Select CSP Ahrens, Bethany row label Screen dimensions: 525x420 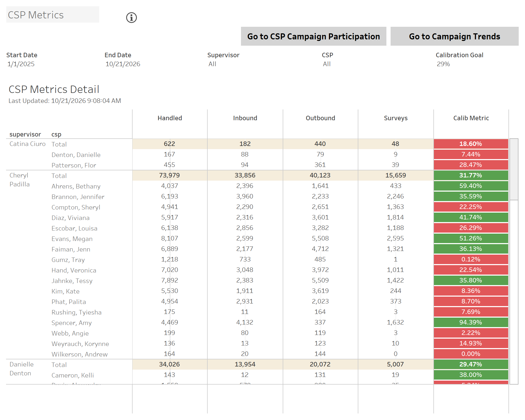click(76, 186)
